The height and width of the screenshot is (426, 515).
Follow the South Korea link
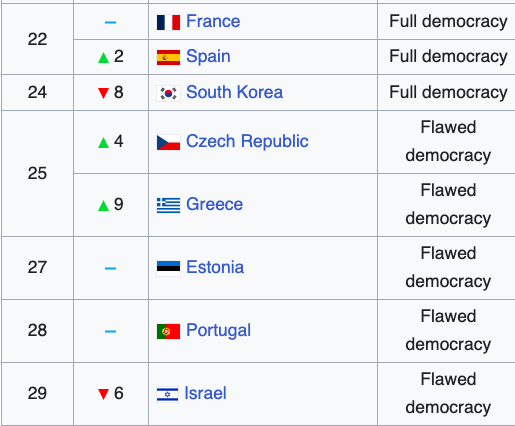point(234,92)
